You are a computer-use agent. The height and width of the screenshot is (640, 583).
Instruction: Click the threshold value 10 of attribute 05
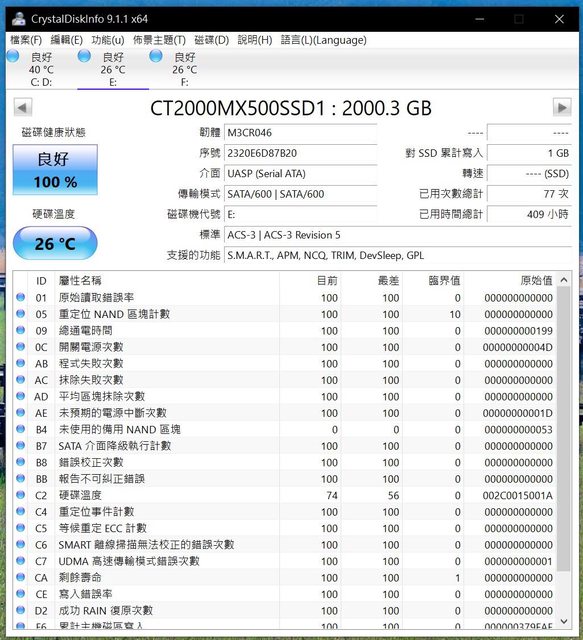click(x=455, y=314)
